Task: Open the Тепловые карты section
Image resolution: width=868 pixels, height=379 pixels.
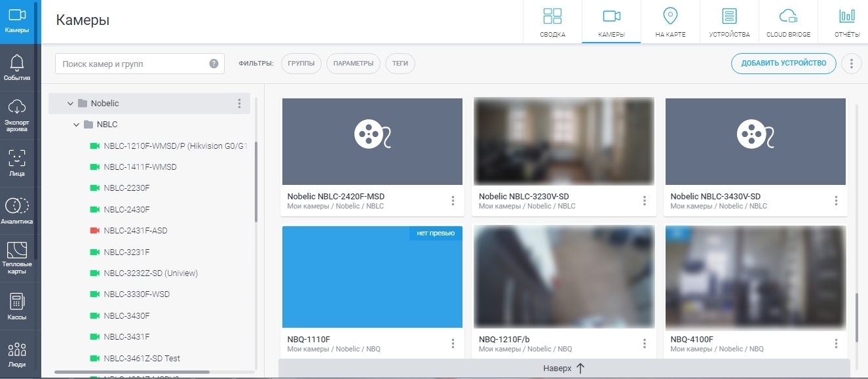Action: (x=18, y=258)
